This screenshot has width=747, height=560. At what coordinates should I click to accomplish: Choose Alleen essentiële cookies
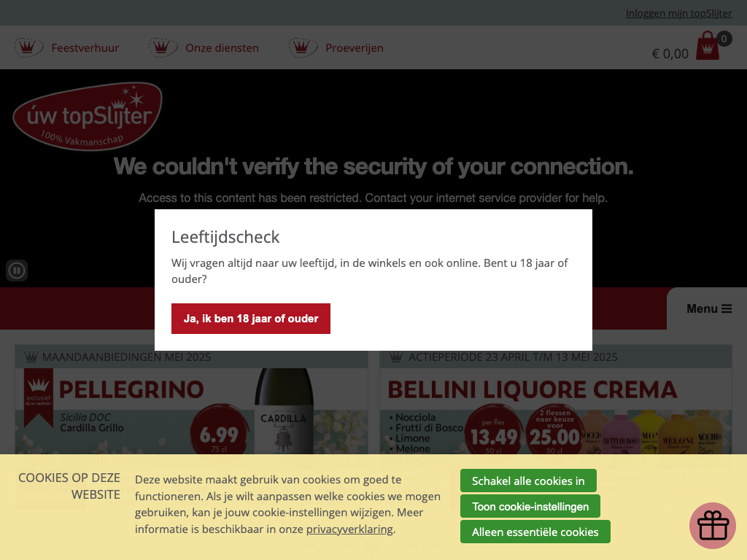[x=535, y=532]
